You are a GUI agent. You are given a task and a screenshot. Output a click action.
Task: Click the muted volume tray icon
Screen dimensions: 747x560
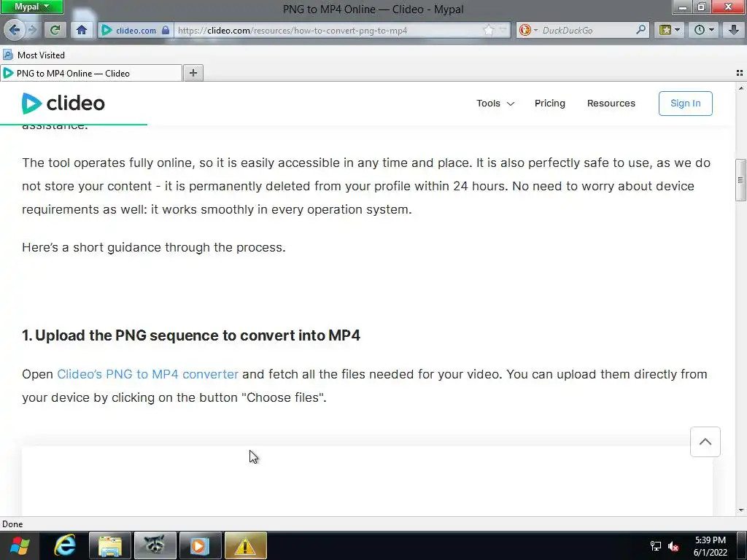pos(673,547)
